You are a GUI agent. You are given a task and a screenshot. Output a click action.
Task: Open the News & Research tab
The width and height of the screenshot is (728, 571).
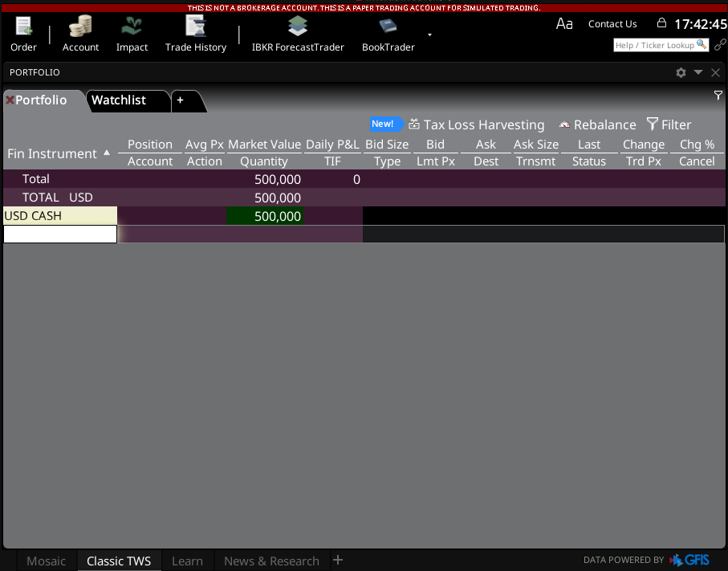[271, 561]
